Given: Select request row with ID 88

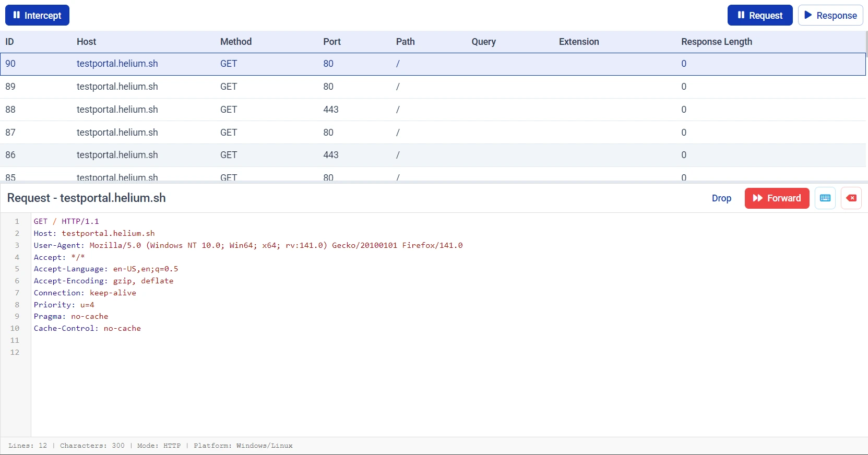Looking at the screenshot, I should click(433, 110).
